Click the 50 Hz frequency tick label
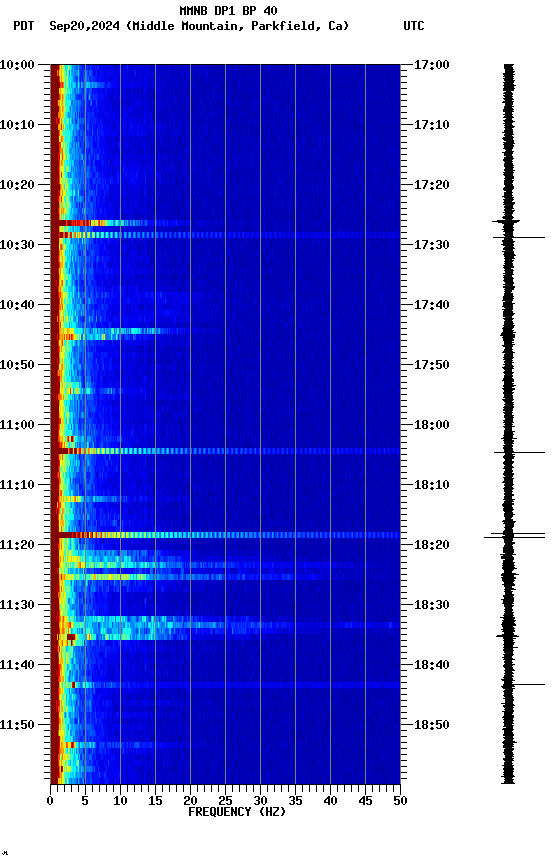 pyautogui.click(x=400, y=801)
